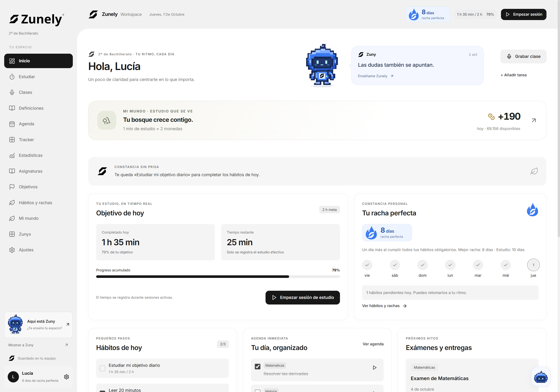Viewport: 560px width, 392px height.
Task: Play the Resolver las derivadas task
Action: point(375,367)
